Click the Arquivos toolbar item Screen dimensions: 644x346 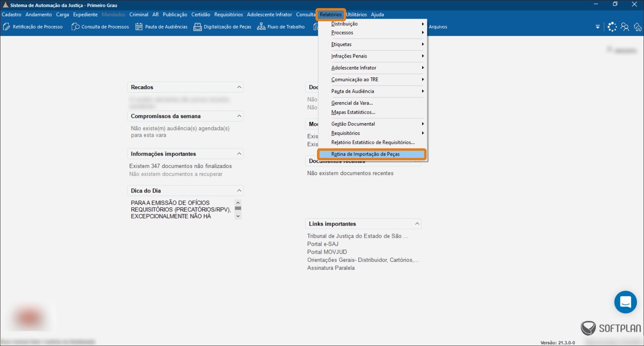[x=438, y=27]
